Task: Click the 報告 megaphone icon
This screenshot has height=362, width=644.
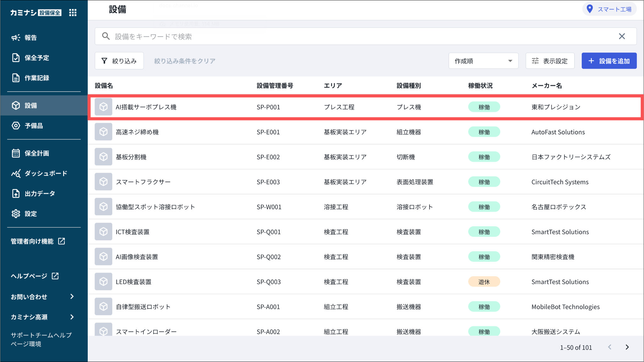Action: click(x=16, y=38)
